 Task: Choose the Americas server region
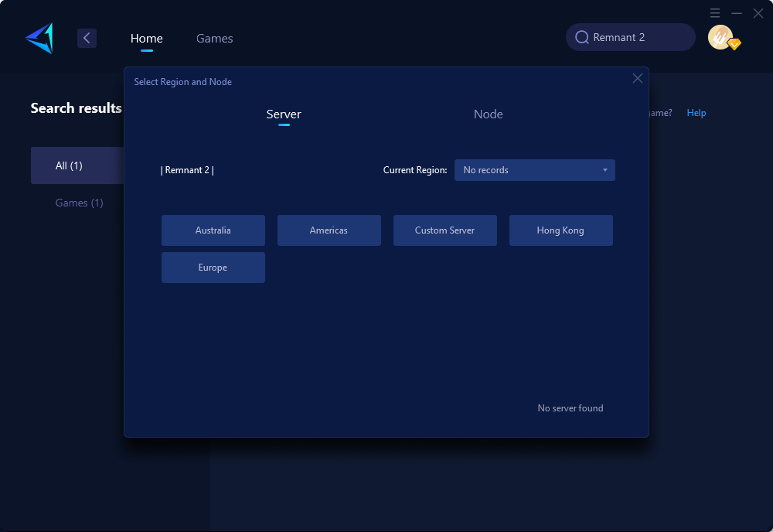329,230
